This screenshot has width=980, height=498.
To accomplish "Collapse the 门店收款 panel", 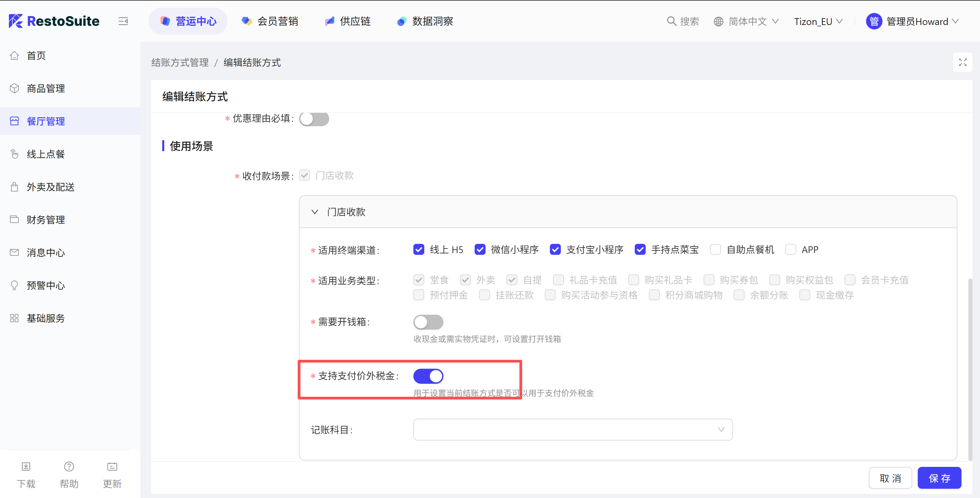I will (314, 212).
